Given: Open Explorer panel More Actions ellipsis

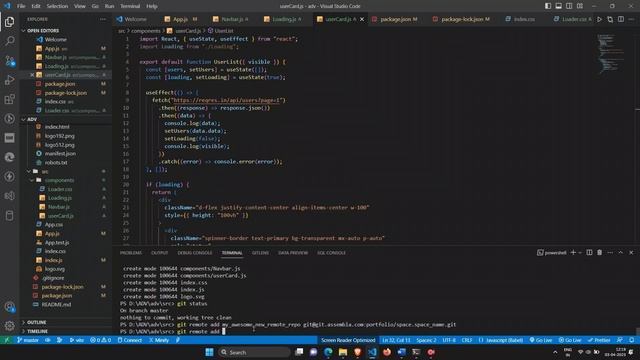Looking at the screenshot, I should coord(103,19).
